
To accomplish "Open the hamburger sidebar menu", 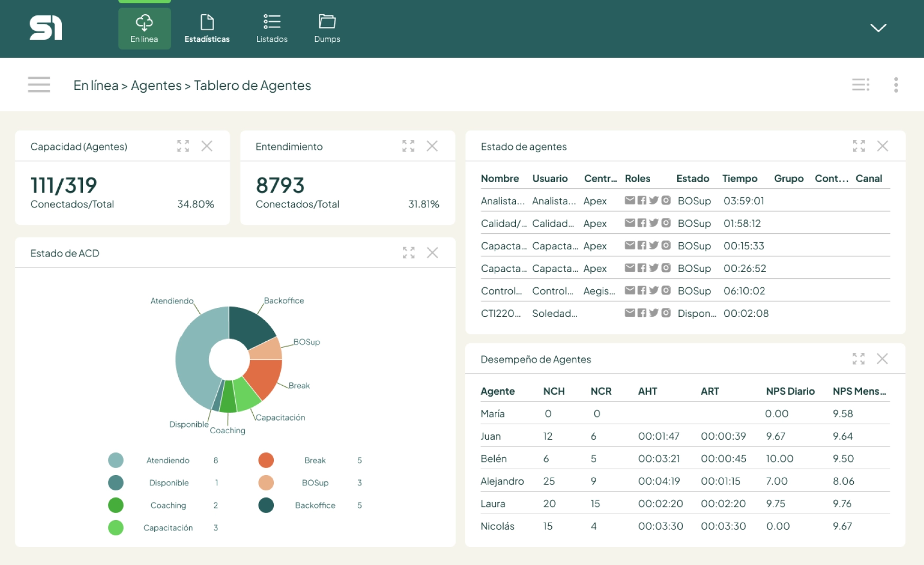I will [x=39, y=85].
